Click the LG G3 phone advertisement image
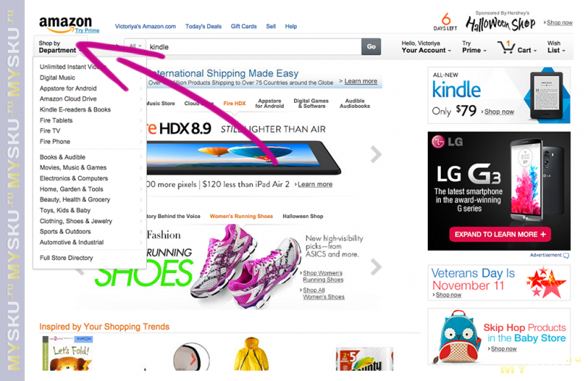 click(499, 191)
